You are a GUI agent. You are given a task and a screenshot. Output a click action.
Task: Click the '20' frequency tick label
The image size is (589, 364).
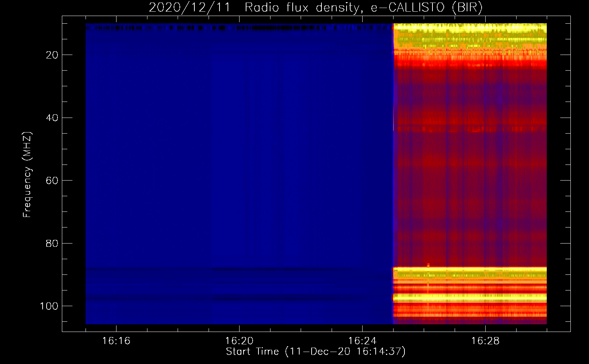click(52, 55)
